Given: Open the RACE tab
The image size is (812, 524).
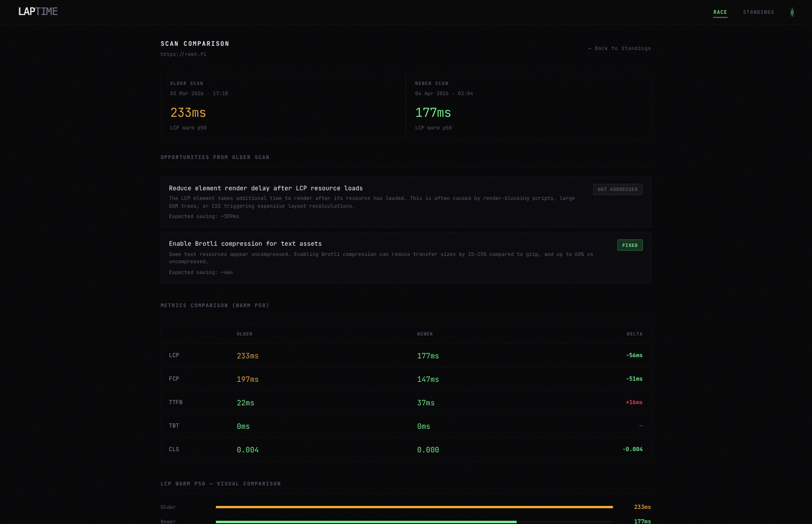Looking at the screenshot, I should [720, 12].
